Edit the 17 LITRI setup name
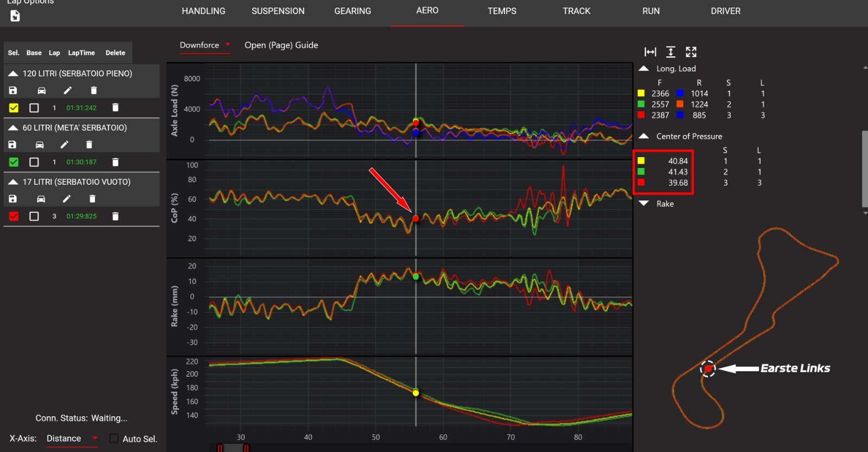This screenshot has height=452, width=868. point(67,199)
